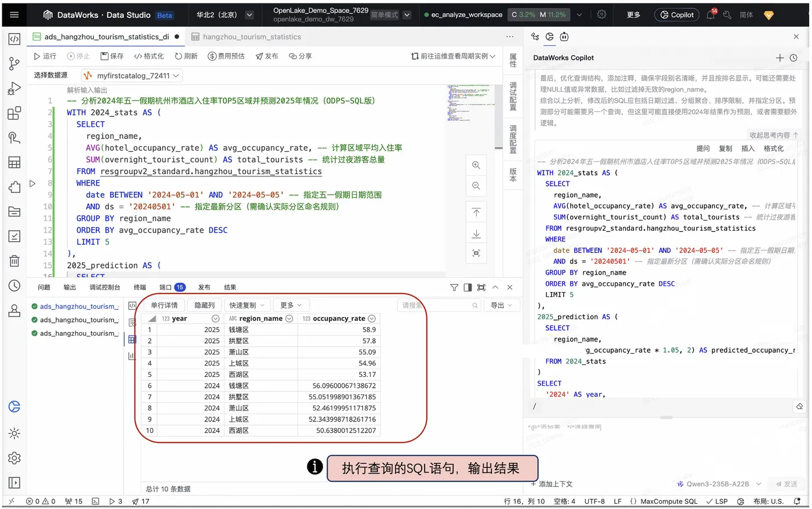Click the sun theme icon in the left sidebar

[x=14, y=433]
